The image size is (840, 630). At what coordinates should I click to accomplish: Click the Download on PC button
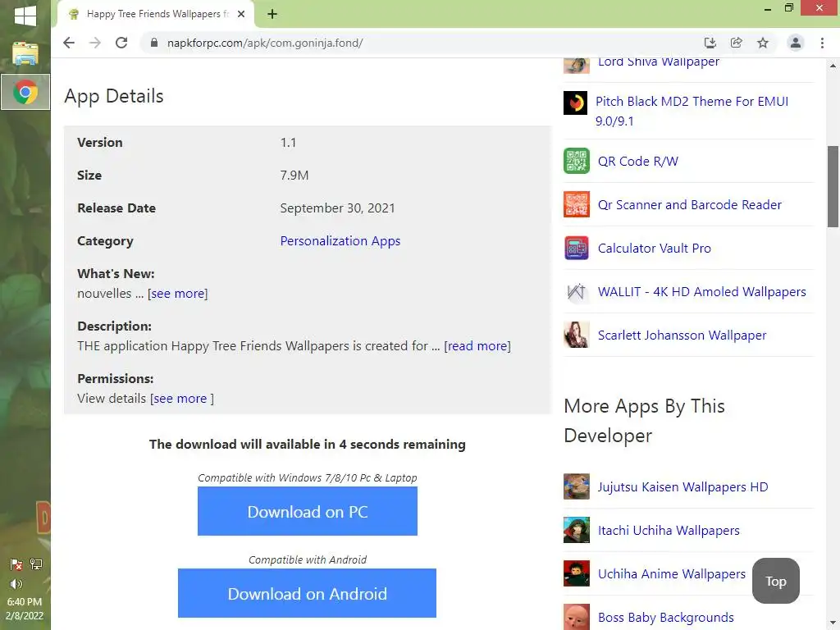click(308, 511)
